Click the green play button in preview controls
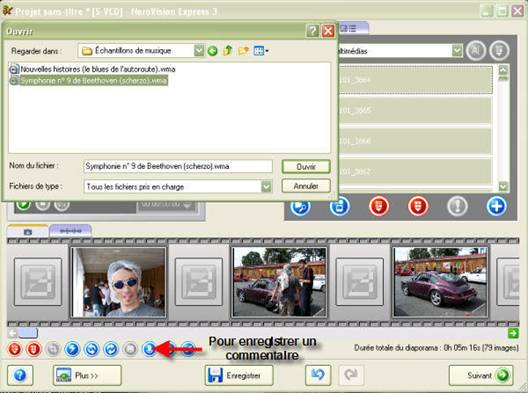Viewport: 528px width, 393px height. (x=23, y=204)
